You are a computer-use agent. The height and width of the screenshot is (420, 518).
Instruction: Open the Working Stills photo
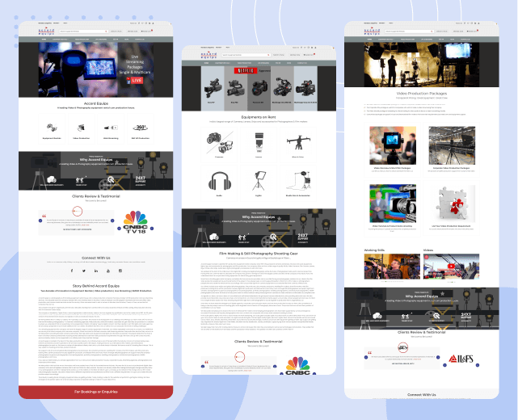click(392, 267)
